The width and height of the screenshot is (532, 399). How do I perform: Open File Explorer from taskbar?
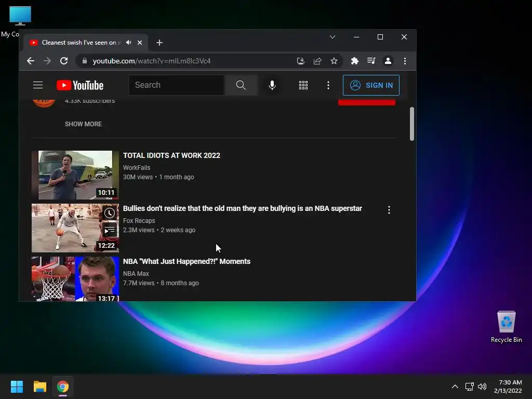tap(39, 387)
